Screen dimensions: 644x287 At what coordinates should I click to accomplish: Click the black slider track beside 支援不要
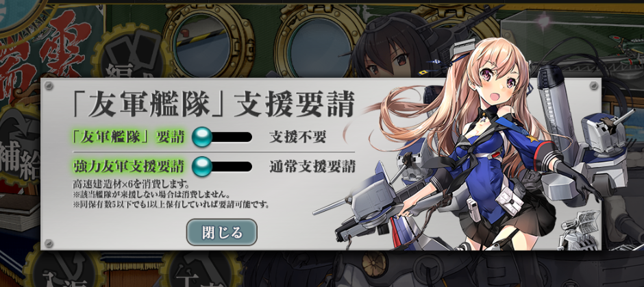[x=231, y=137]
